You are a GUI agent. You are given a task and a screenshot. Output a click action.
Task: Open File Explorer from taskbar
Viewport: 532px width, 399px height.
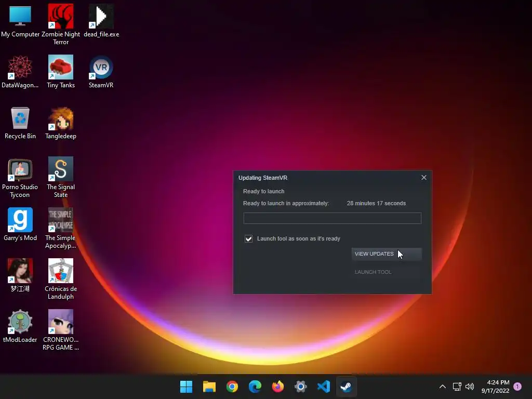209,387
